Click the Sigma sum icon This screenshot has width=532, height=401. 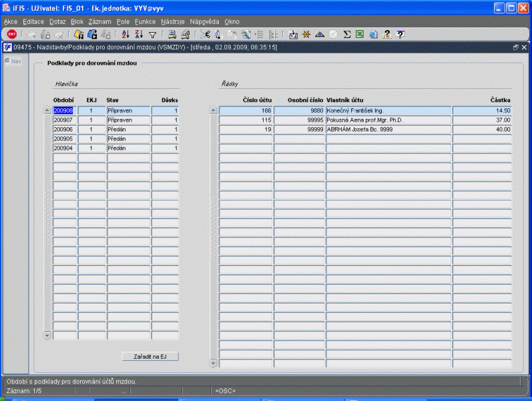coord(346,34)
